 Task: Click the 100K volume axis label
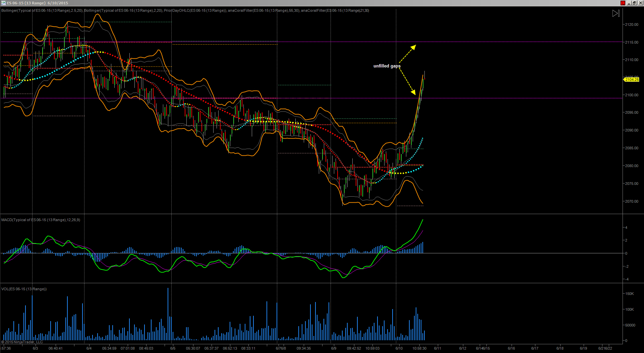coord(630,309)
